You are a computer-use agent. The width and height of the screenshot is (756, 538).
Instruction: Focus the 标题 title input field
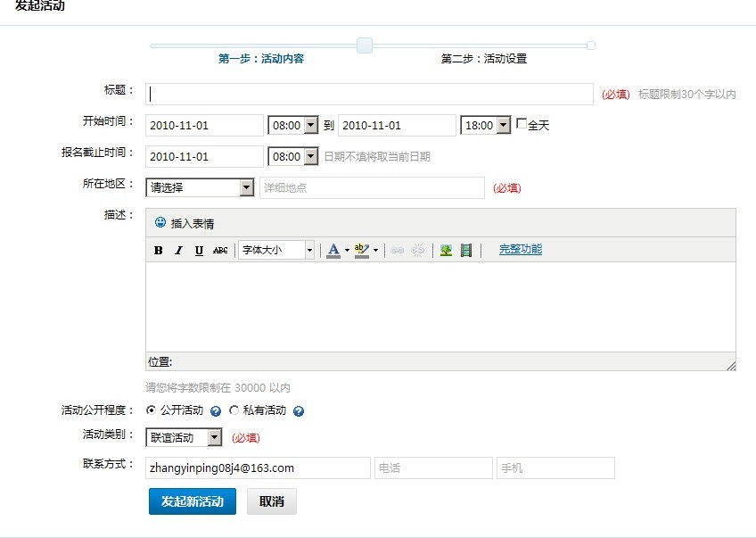tap(369, 94)
